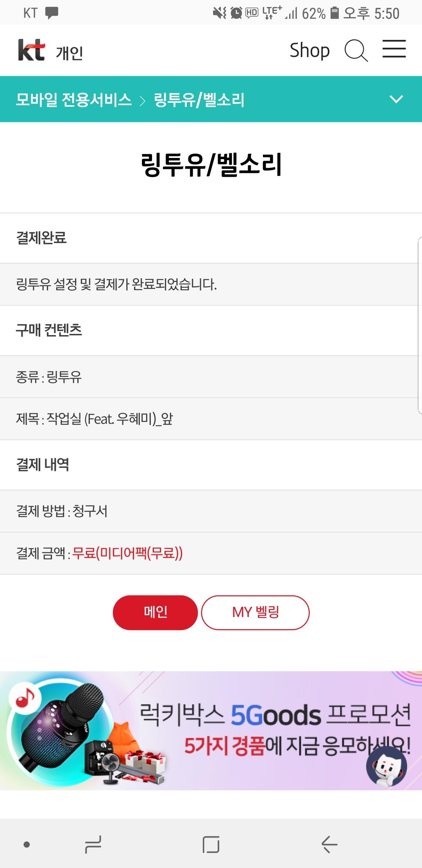This screenshot has width=422, height=868.
Task: Open the hamburger menu
Action: pyautogui.click(x=394, y=49)
